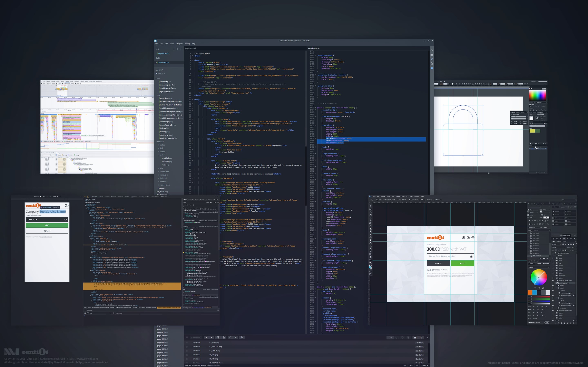Collapse the css folder in file tree
Screen dimensions: 588x367
158,78
